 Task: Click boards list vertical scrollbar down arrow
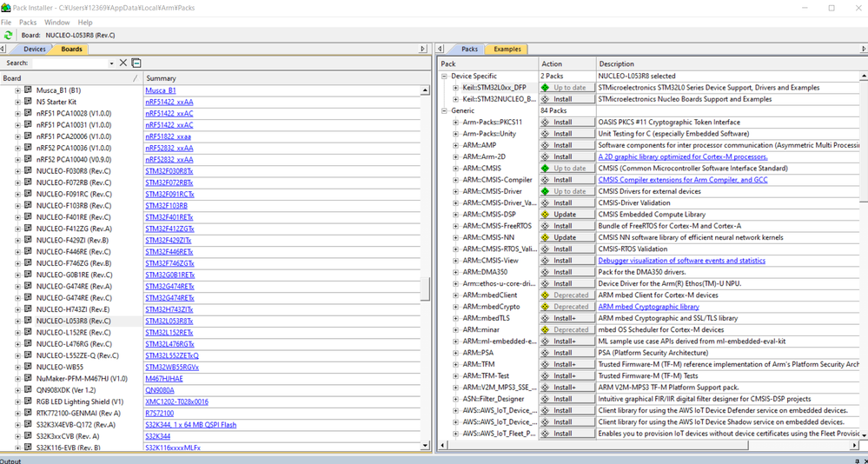pos(425,445)
